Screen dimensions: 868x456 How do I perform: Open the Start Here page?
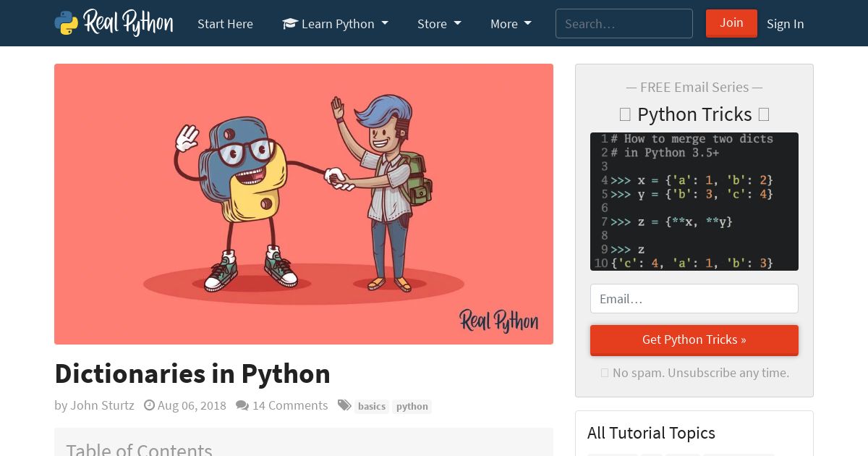(x=225, y=24)
